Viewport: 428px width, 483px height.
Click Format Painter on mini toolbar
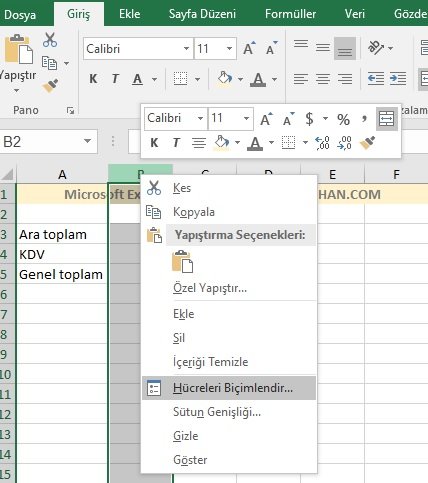coord(367,143)
